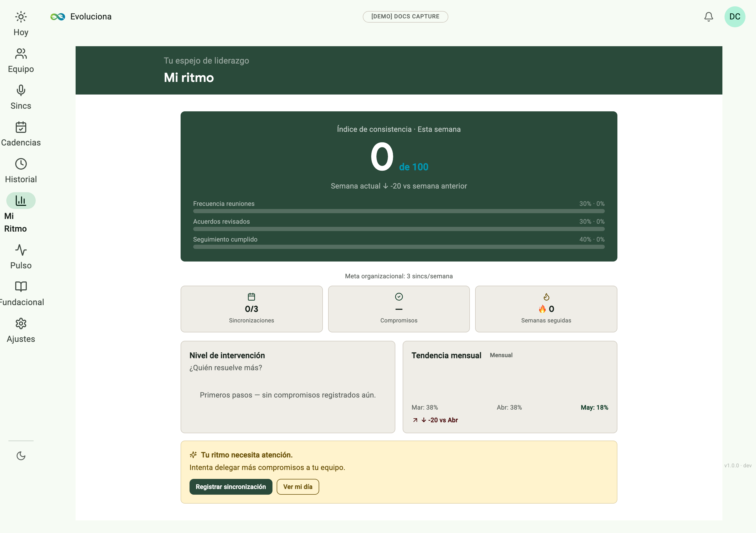756x533 pixels.
Task: Click the notifications bell icon
Action: (708, 17)
